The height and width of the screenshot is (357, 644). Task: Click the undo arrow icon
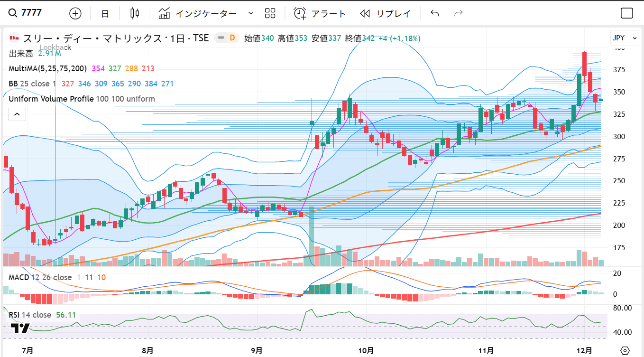tap(434, 13)
